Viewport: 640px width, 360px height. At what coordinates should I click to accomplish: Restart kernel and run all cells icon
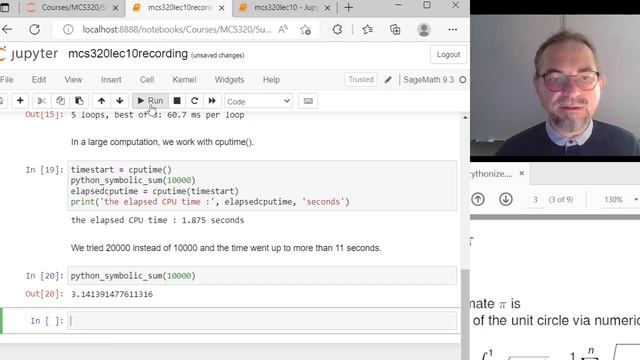(x=212, y=101)
